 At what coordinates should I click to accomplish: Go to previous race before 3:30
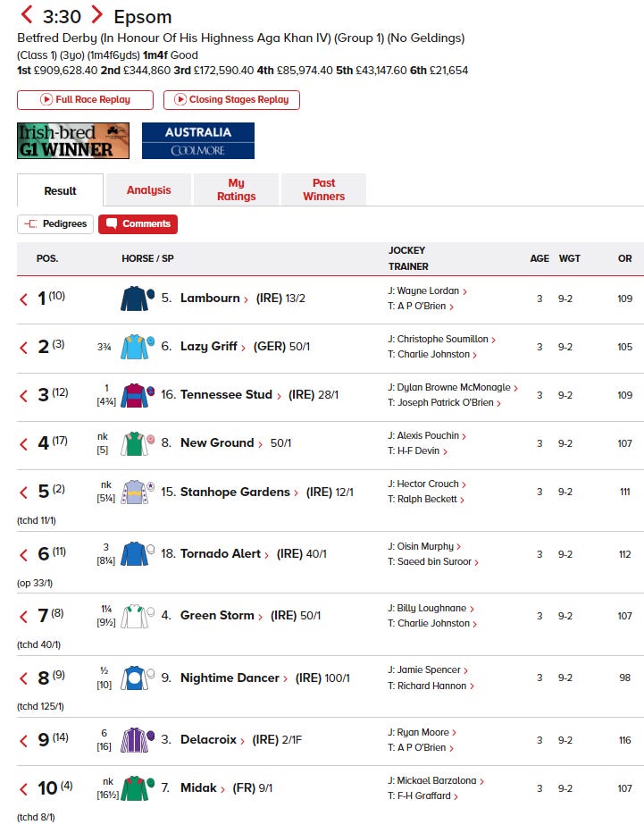coord(27,14)
